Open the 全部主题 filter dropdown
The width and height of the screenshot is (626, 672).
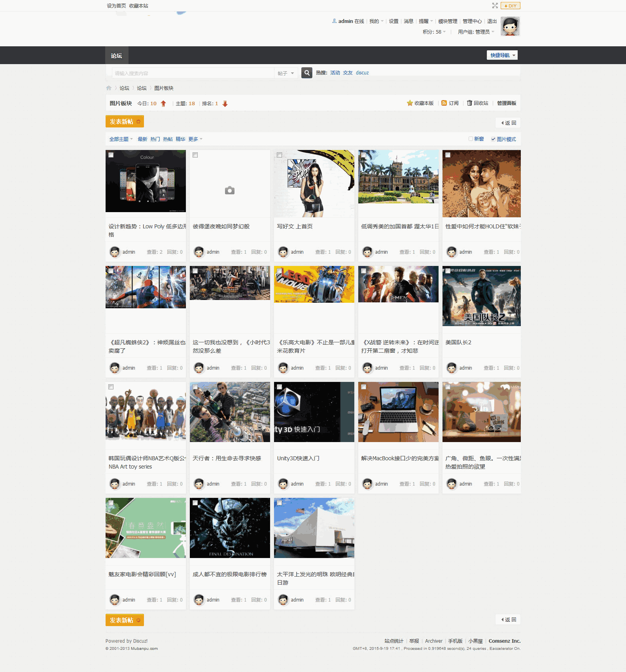(121, 139)
